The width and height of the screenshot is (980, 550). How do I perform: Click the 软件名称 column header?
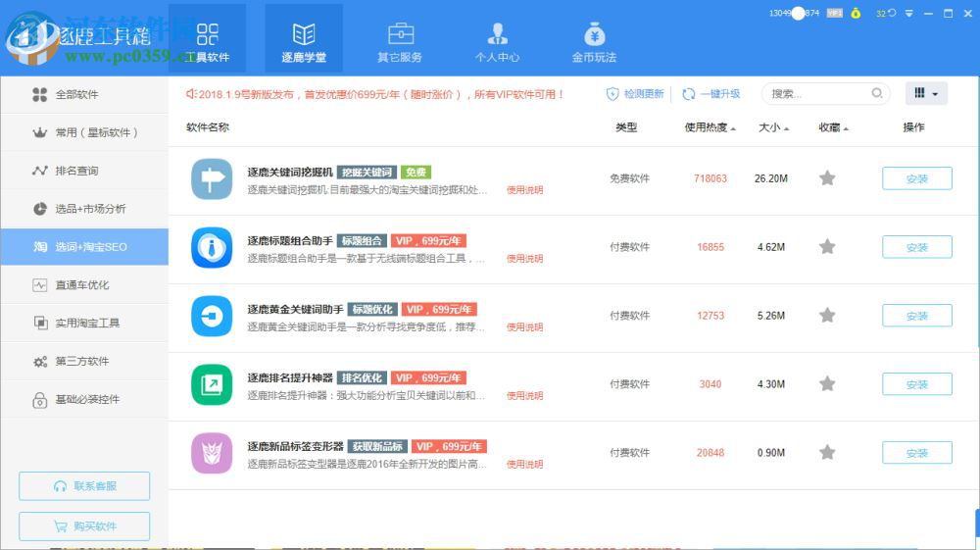208,127
